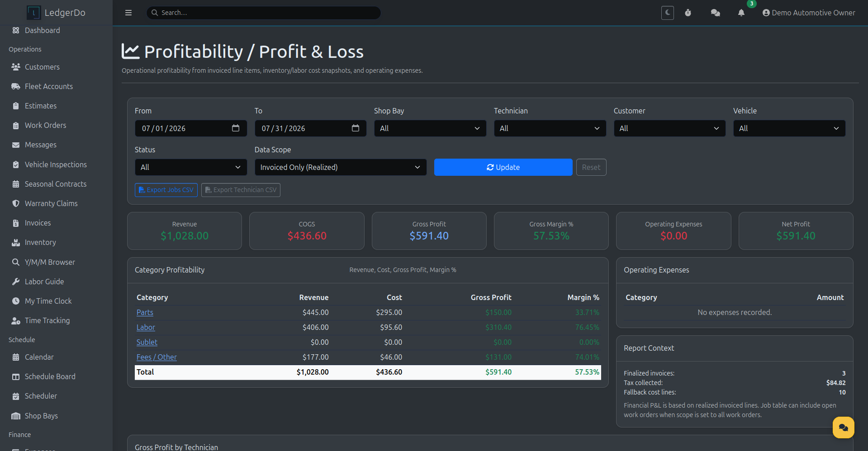Click the Tax collected $84.82 value

click(836, 383)
